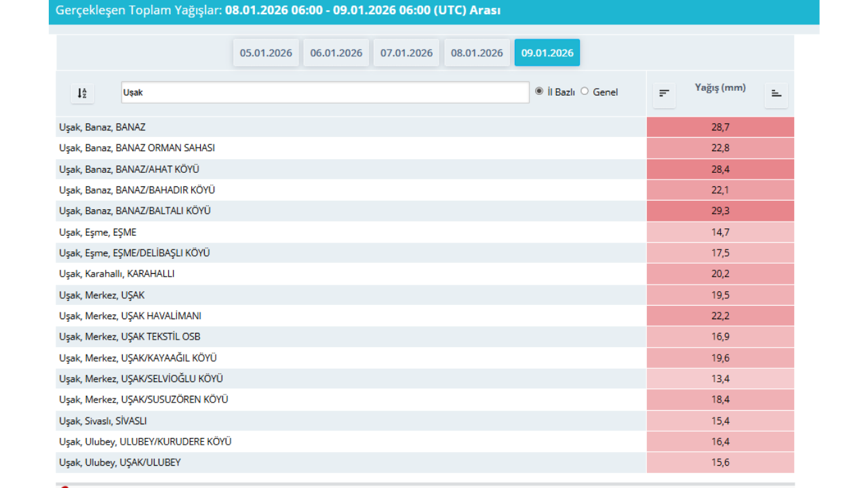868x488 pixels.
Task: Click the light pink 13,4 rainfall cell
Action: click(720, 379)
